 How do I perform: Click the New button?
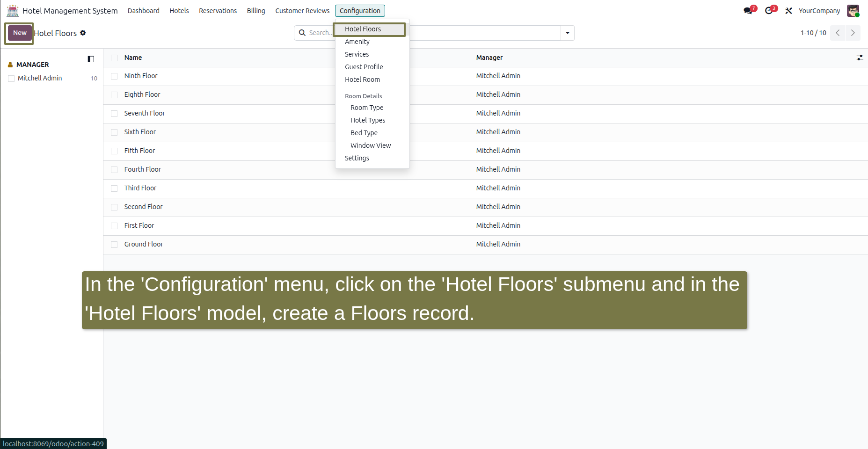pos(20,33)
